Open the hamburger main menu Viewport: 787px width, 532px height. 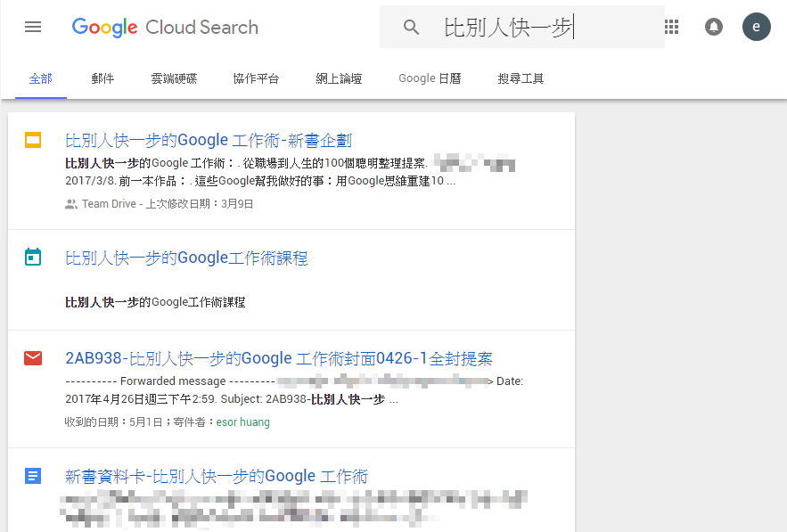[33, 27]
